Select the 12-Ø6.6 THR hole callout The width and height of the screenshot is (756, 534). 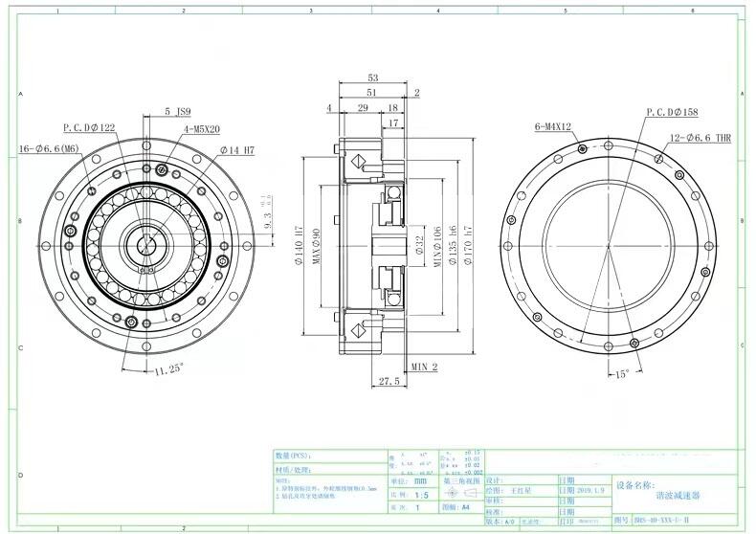pyautogui.click(x=700, y=139)
